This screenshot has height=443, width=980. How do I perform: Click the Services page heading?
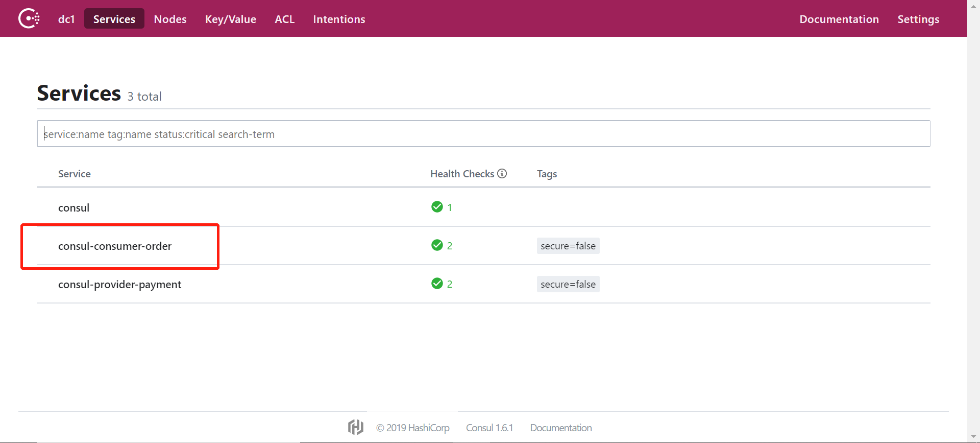pos(79,94)
